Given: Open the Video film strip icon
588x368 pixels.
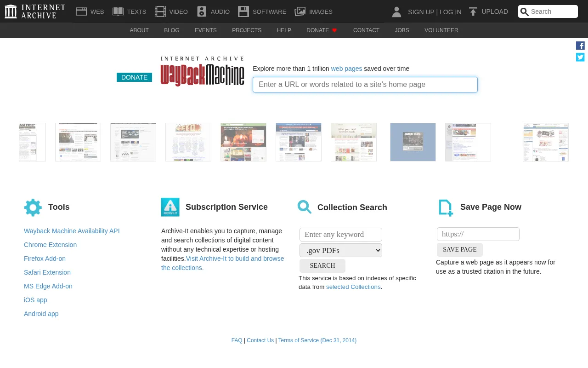Looking at the screenshot, I should click(160, 11).
